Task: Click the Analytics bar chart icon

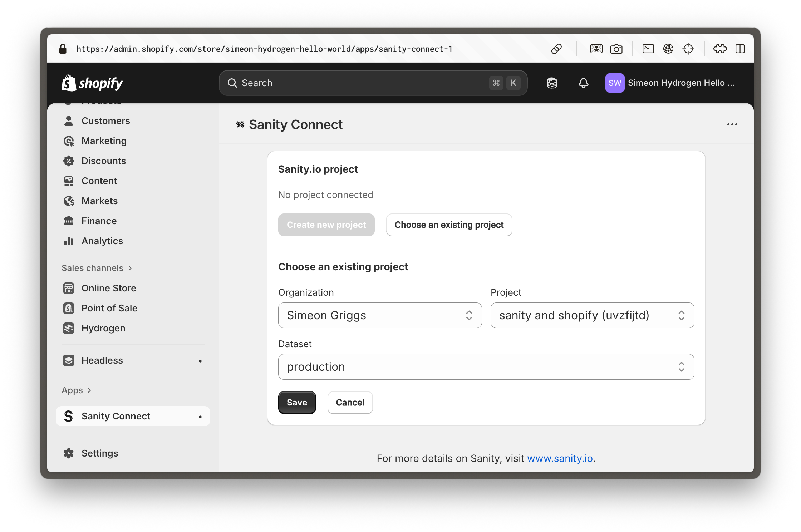Action: pos(69,241)
